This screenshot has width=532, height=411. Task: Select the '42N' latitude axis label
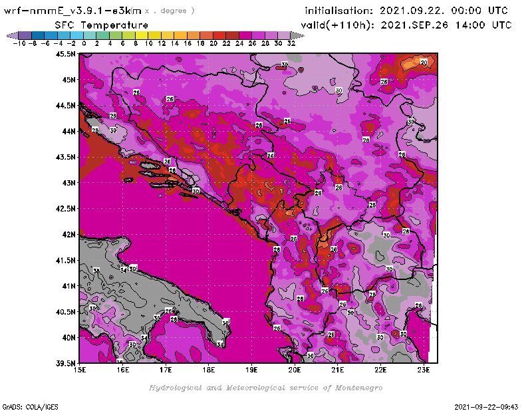68,235
